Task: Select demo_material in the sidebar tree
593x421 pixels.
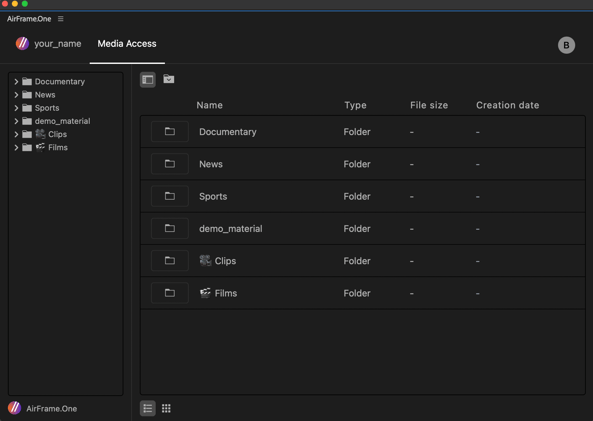Action: pyautogui.click(x=62, y=121)
